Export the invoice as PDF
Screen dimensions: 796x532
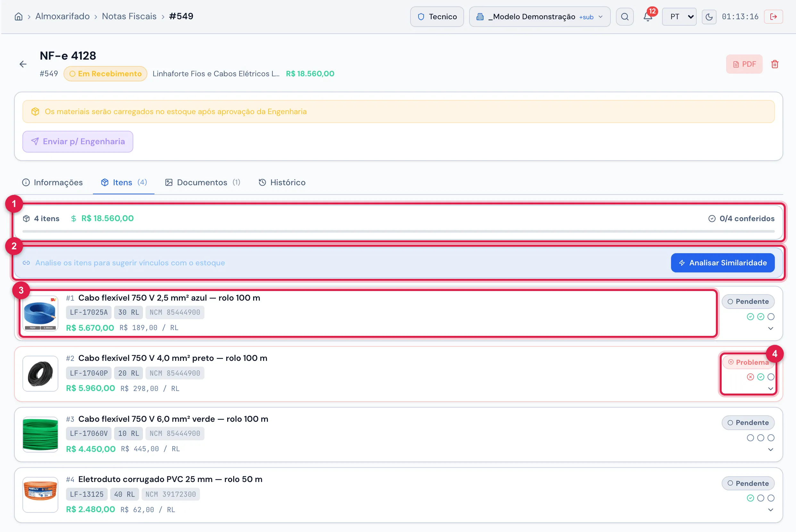744,64
